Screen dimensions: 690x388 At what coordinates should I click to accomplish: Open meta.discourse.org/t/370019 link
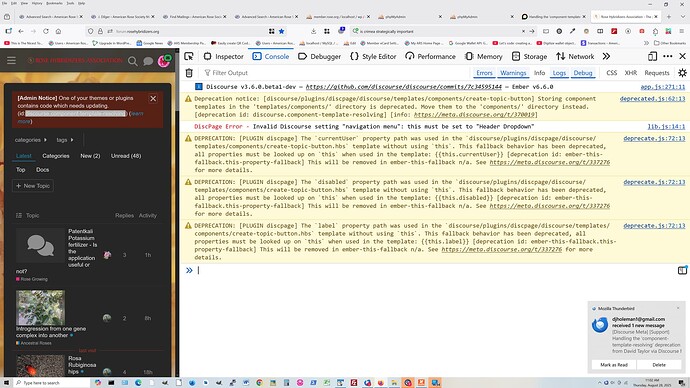(x=474, y=115)
